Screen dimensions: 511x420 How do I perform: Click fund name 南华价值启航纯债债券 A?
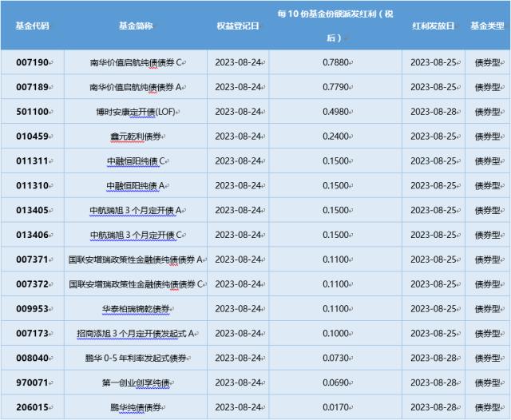pyautogui.click(x=136, y=87)
